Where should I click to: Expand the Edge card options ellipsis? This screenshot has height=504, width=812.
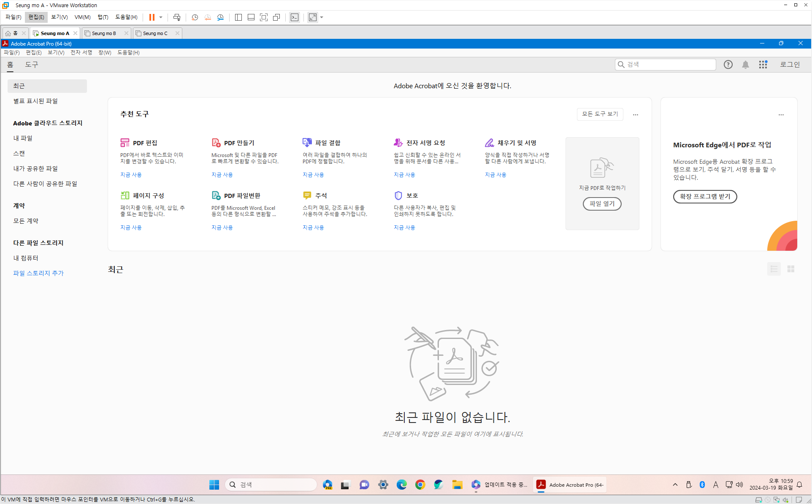781,114
